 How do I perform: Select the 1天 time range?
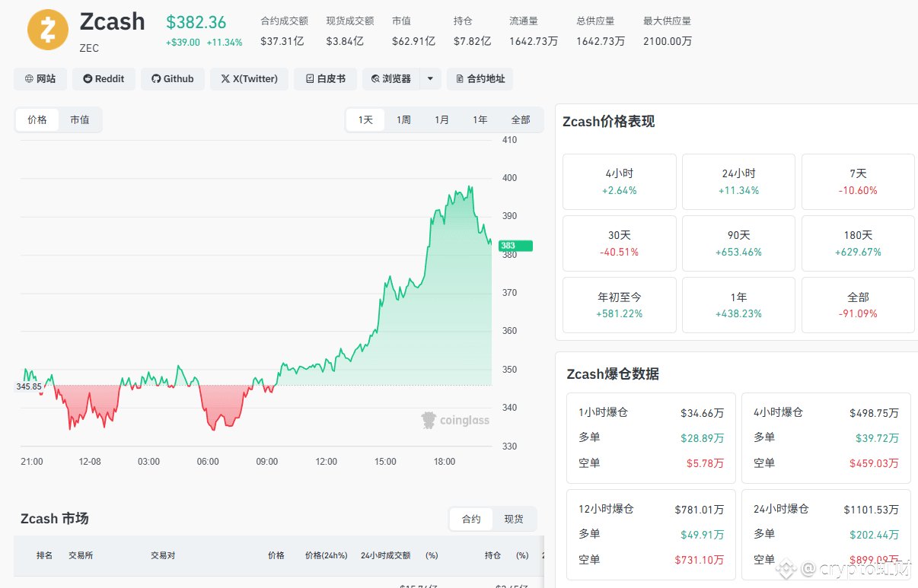(x=366, y=120)
